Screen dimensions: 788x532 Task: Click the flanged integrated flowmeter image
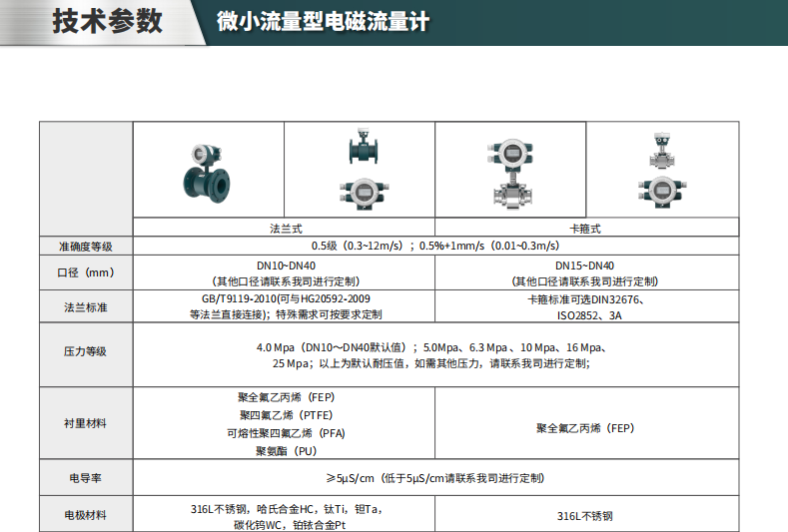click(x=209, y=172)
